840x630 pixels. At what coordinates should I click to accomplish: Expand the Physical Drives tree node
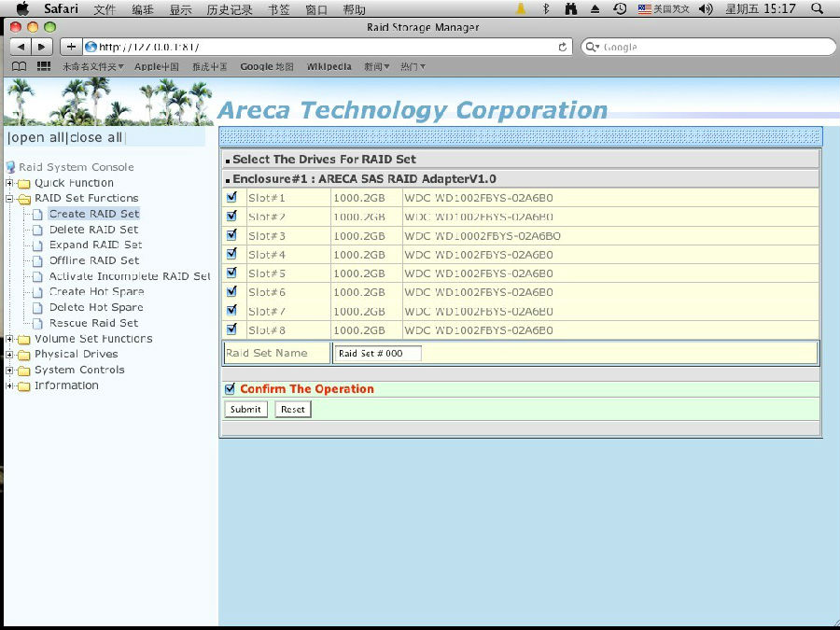[x=9, y=354]
